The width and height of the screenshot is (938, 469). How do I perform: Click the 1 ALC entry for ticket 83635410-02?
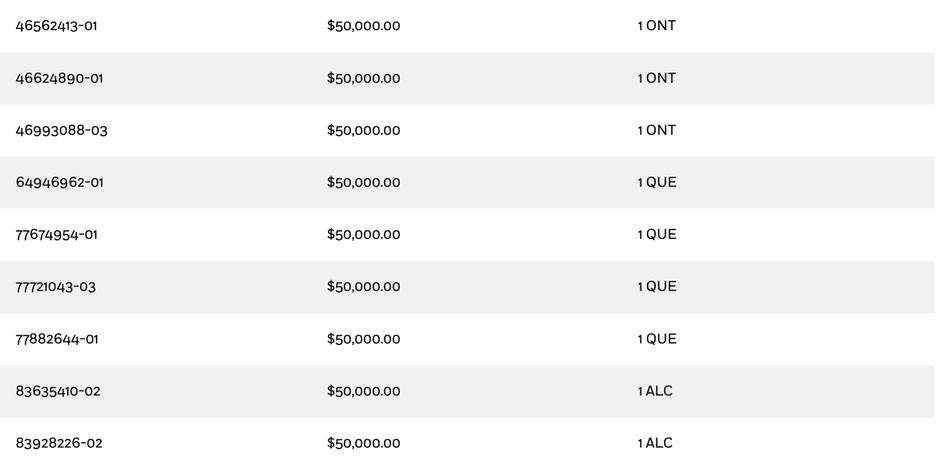tap(655, 391)
